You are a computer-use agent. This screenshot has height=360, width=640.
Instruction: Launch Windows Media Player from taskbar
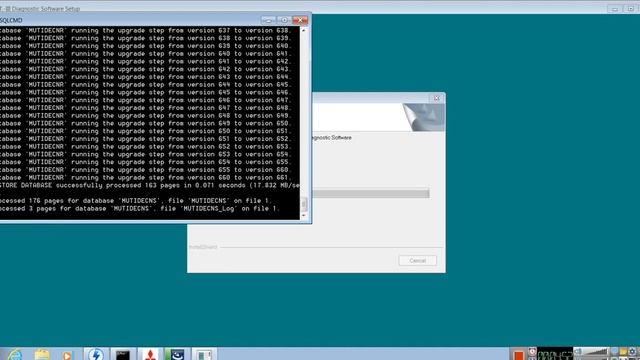pyautogui.click(x=67, y=355)
